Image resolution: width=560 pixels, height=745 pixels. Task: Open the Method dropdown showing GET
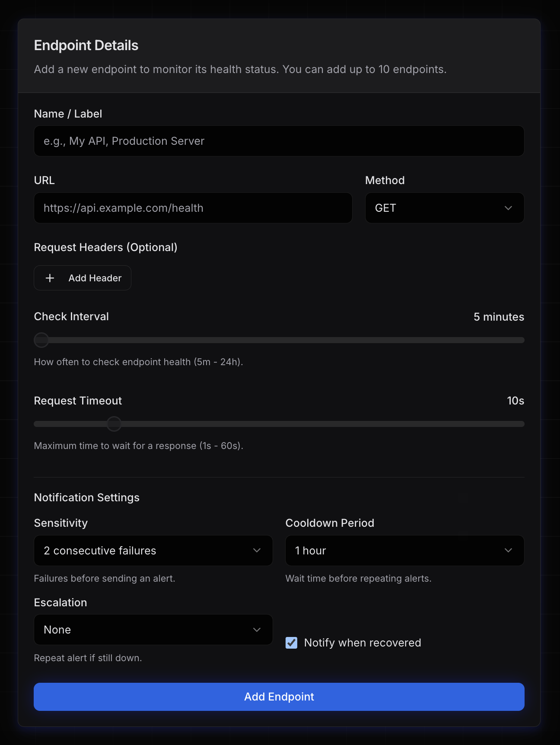[444, 208]
